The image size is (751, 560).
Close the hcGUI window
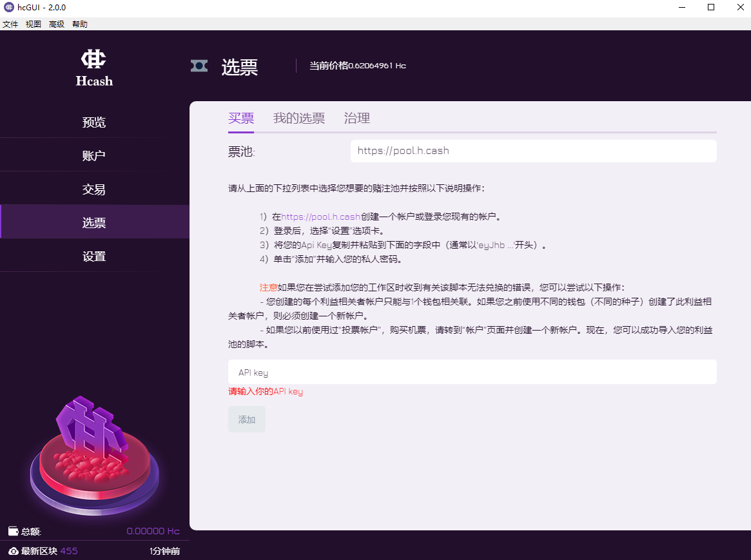click(740, 8)
